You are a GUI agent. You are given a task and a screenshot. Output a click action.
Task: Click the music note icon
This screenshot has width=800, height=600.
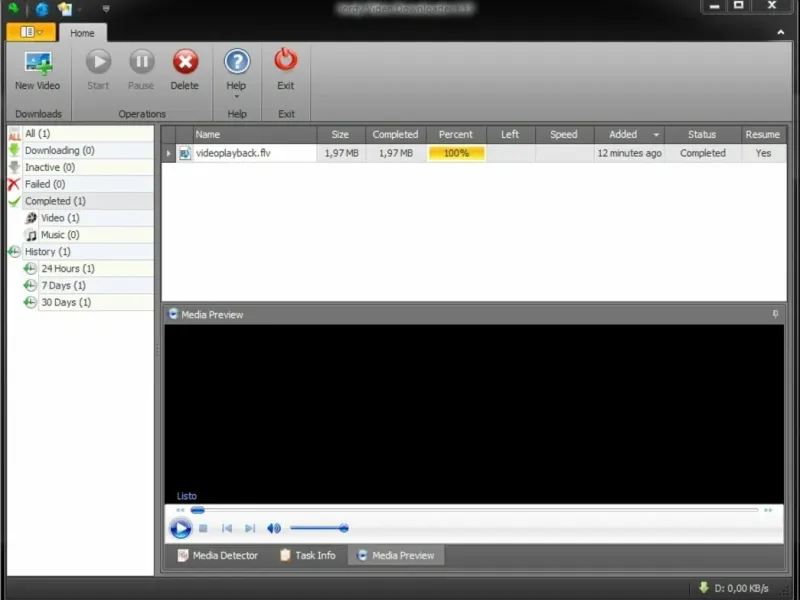pyautogui.click(x=31, y=235)
